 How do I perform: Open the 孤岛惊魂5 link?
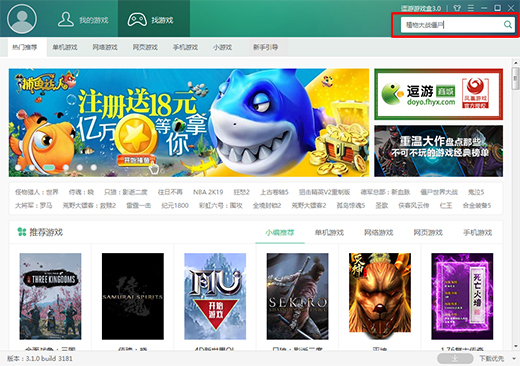point(351,205)
